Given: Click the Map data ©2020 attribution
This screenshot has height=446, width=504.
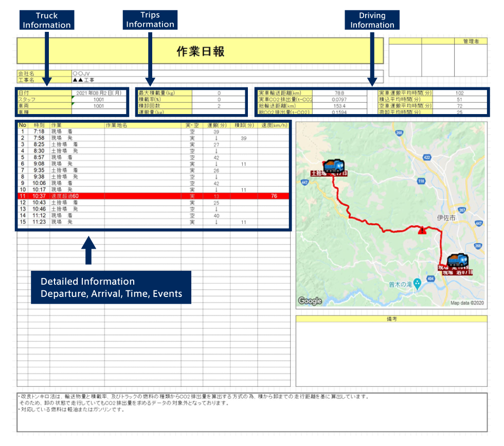Looking at the screenshot, I should pyautogui.click(x=467, y=303).
